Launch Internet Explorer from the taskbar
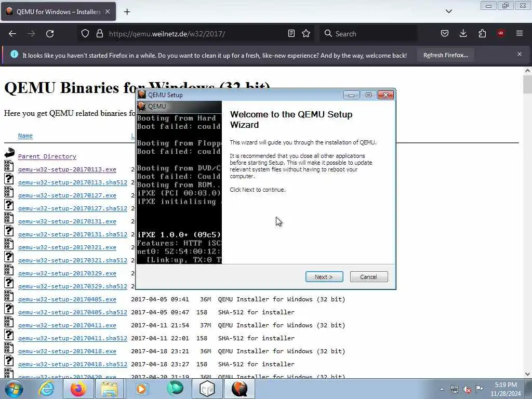Screen dimensions: 532x399 [x=46, y=389]
